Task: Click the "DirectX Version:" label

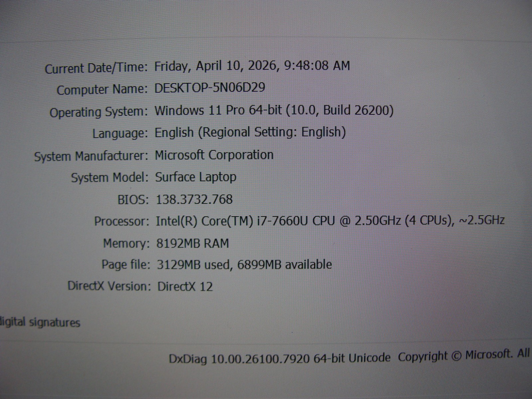Action: pos(109,286)
